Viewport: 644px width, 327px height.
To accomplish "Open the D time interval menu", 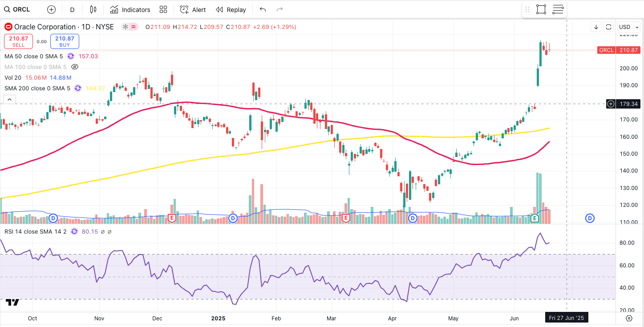I will click(x=72, y=9).
